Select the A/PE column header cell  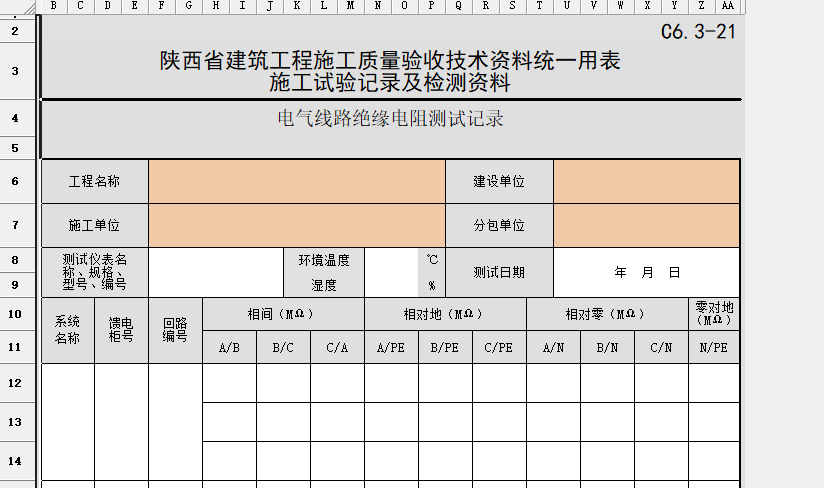click(x=391, y=347)
